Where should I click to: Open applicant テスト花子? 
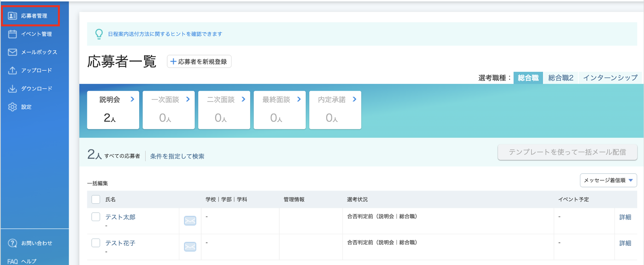120,243
